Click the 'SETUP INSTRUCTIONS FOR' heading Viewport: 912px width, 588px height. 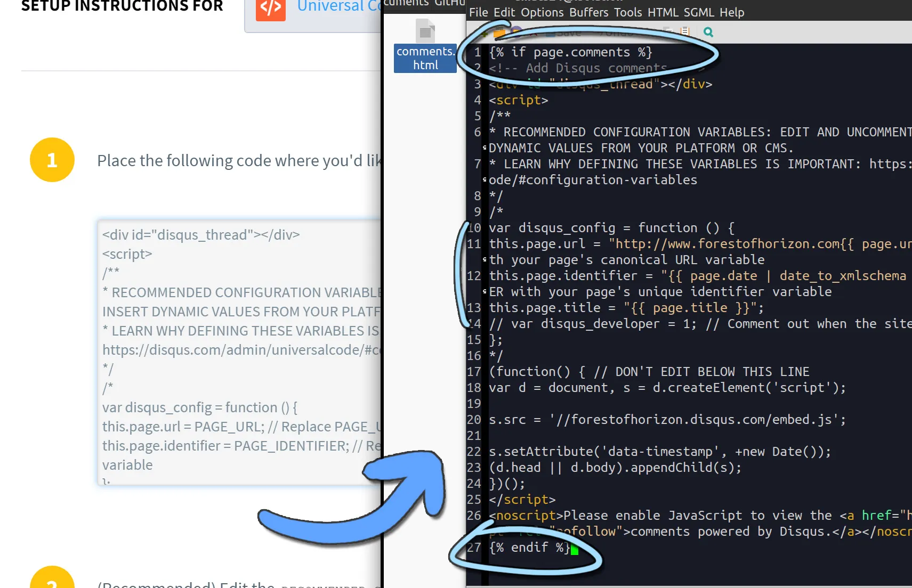122,6
